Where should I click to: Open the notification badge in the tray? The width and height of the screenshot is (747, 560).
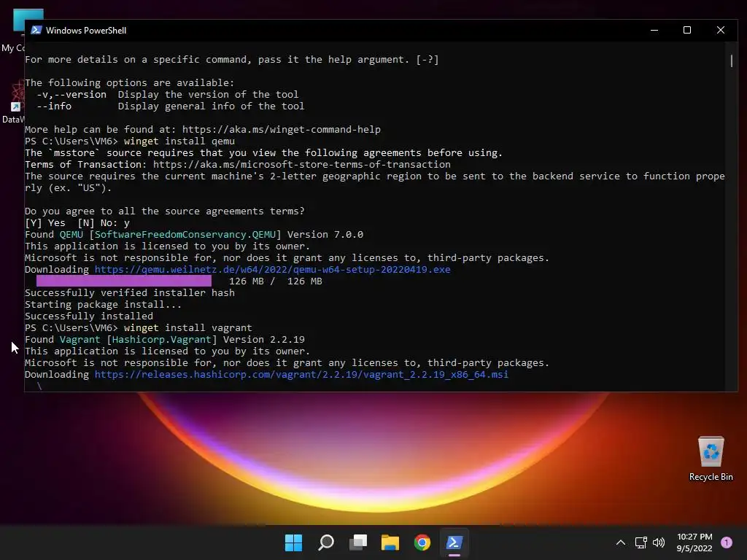727,542
